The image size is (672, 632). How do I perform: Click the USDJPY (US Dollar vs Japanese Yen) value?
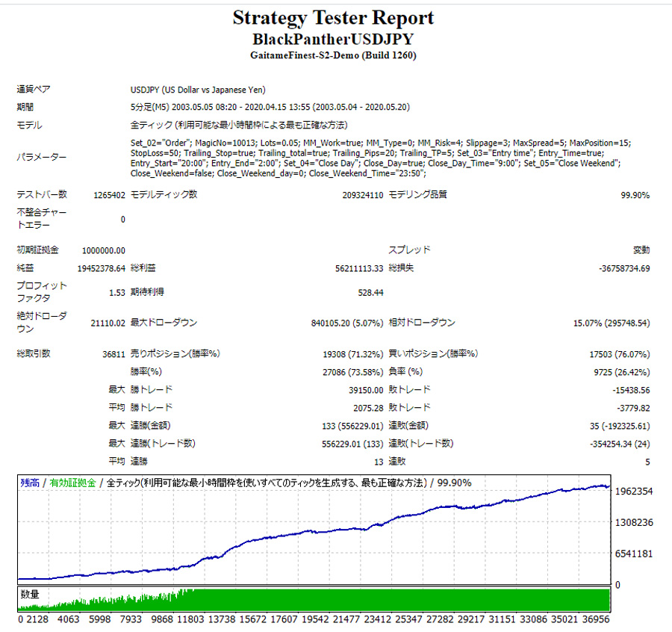(x=198, y=90)
